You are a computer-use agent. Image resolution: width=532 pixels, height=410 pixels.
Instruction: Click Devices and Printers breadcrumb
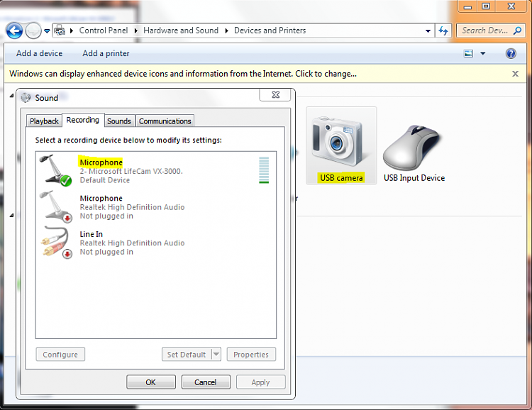click(270, 31)
